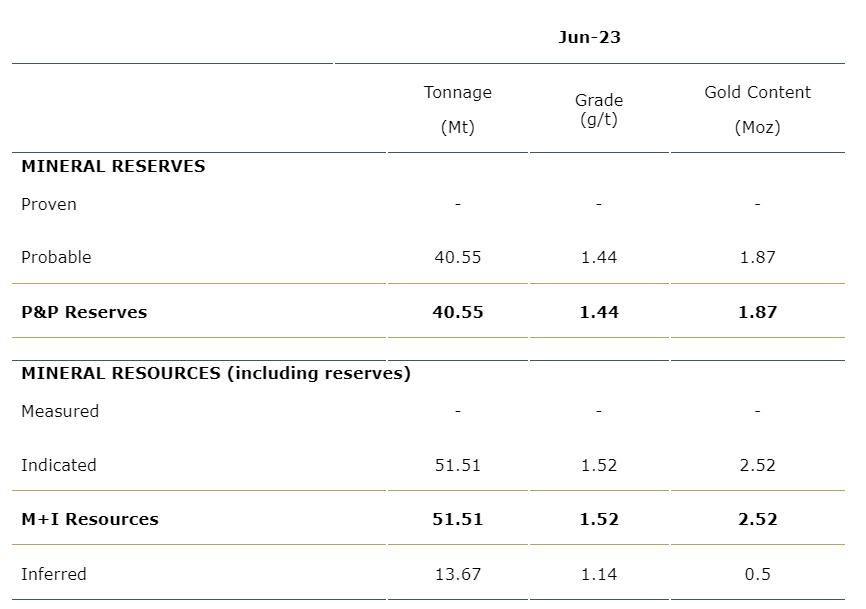This screenshot has width=866, height=609.
Task: Click the Probable row grade value
Action: tap(598, 257)
